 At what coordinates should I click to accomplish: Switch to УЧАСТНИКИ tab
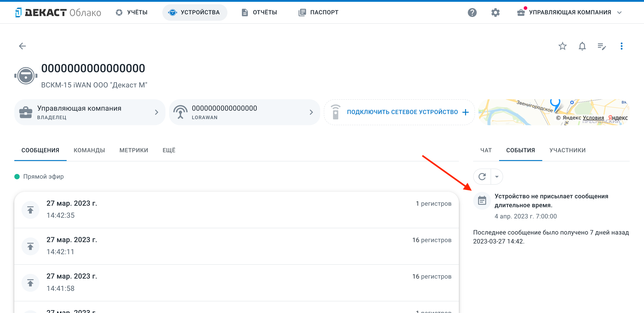coord(568,150)
